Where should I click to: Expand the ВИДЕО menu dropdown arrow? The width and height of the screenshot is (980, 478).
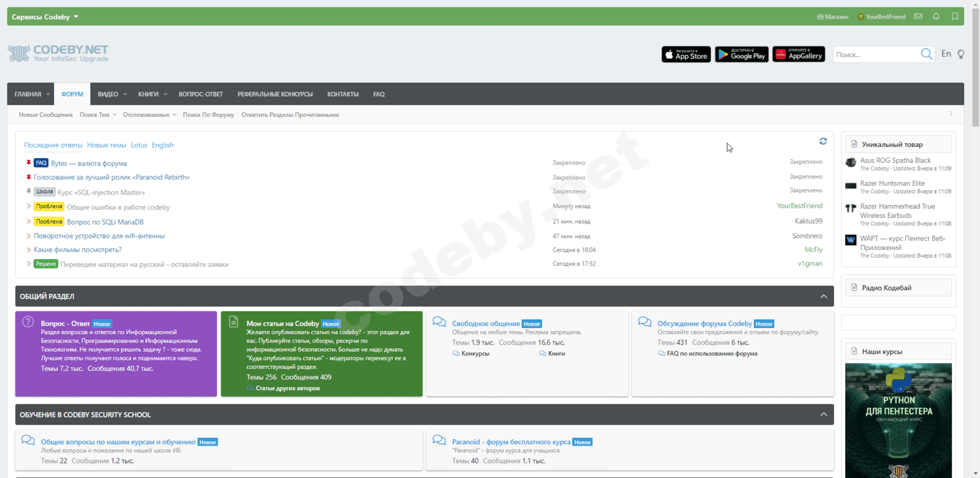[125, 94]
